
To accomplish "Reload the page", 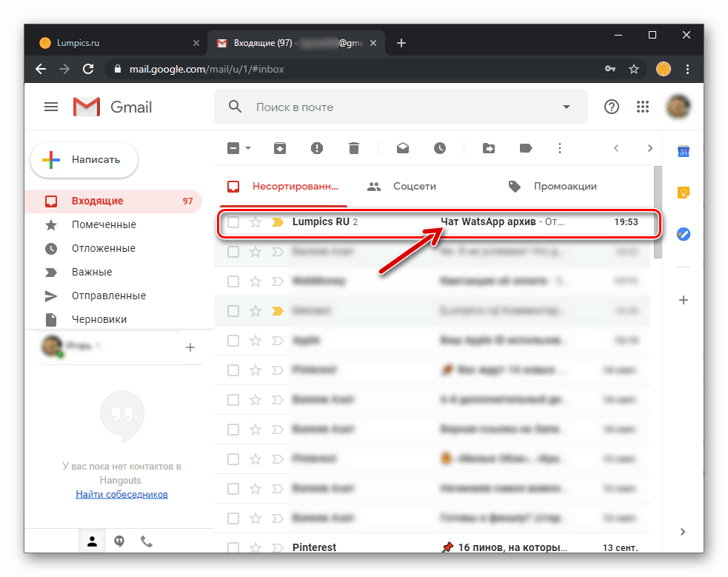I will click(x=88, y=69).
